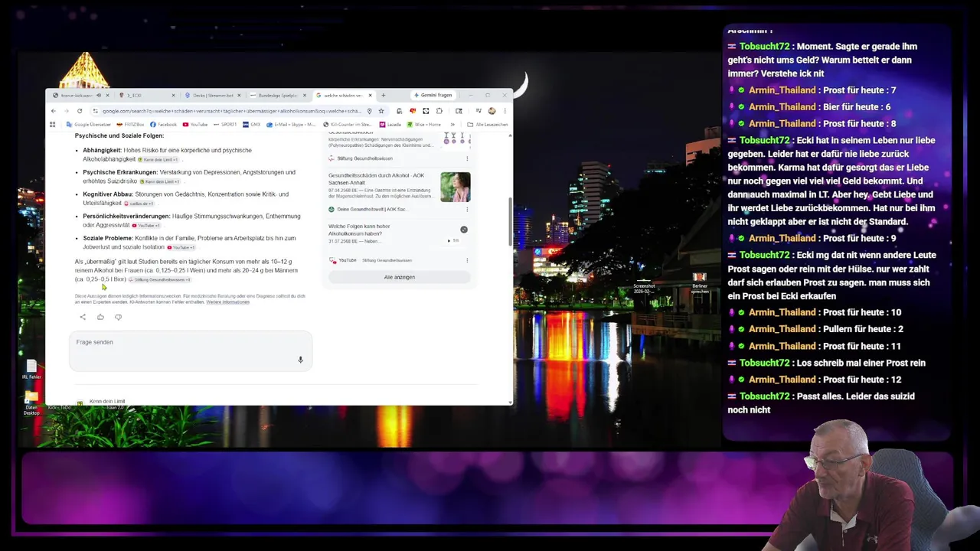The image size is (980, 551).
Task: Bookmark this page with the star icon
Action: coord(381,111)
